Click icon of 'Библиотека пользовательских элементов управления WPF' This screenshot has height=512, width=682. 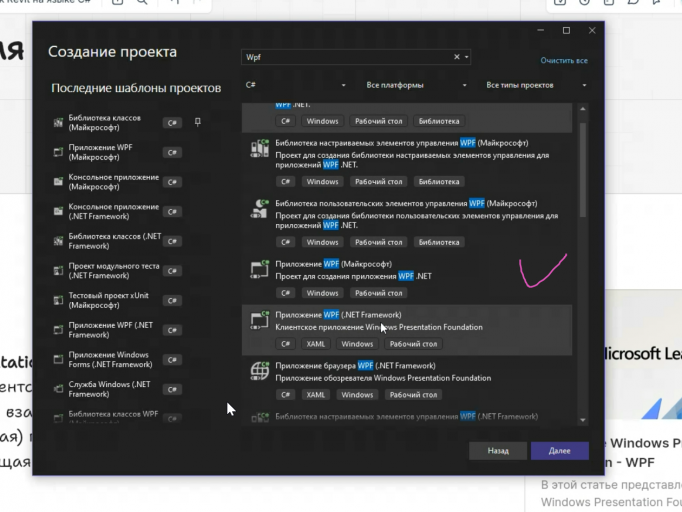[260, 209]
